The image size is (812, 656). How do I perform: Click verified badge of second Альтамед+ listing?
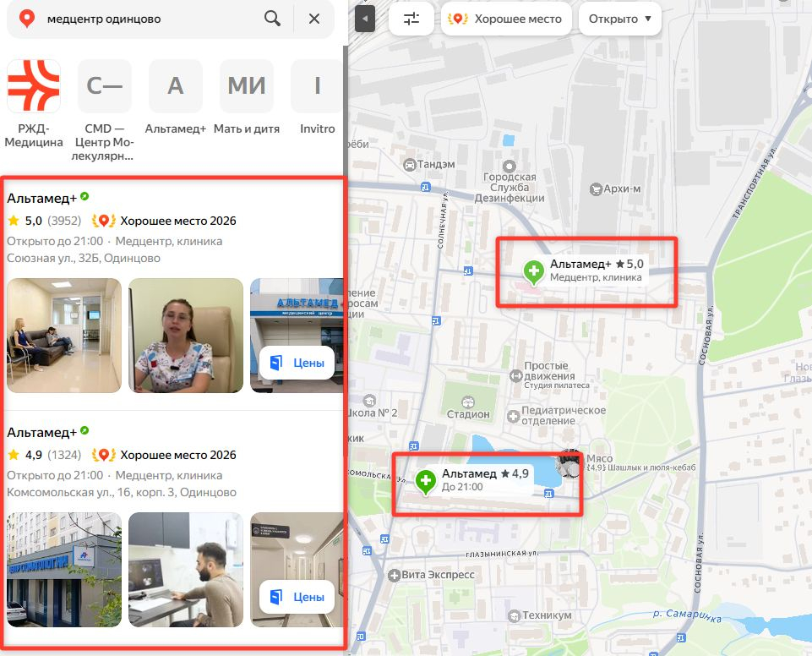point(85,430)
